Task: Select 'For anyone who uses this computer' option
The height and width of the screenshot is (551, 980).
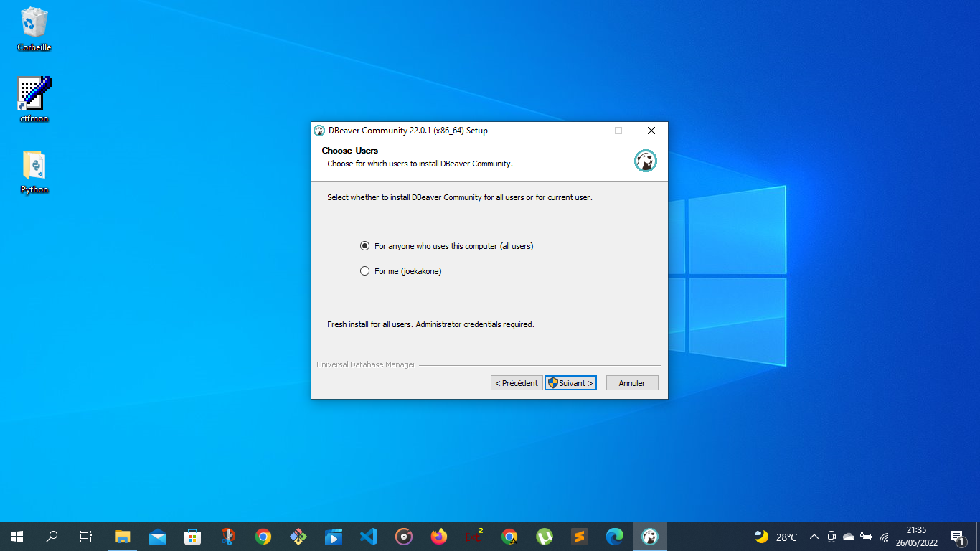Action: pos(447,246)
